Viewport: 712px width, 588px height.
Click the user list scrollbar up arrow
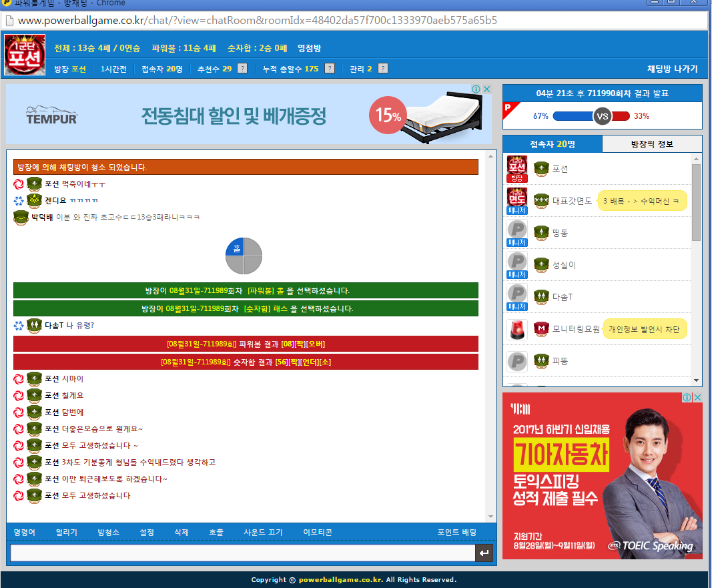[696, 159]
